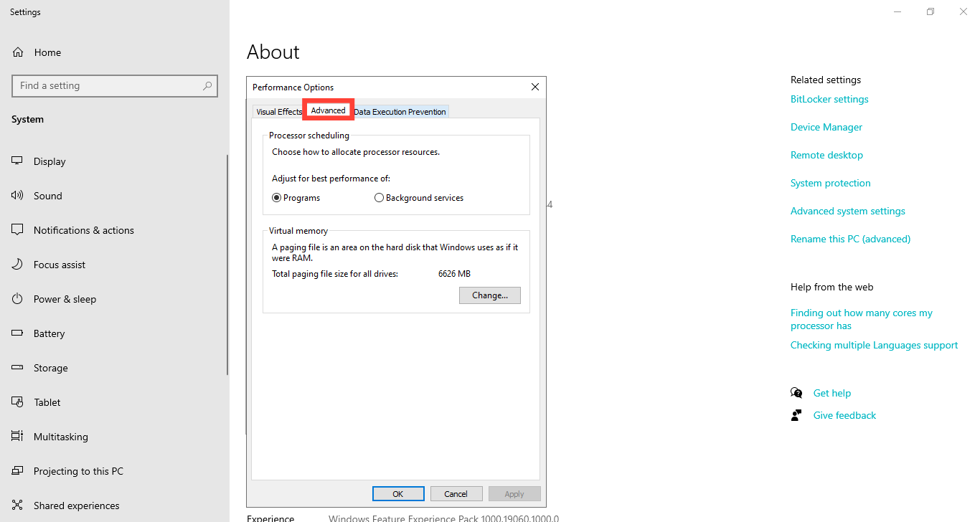Enable Background services scheduling
Screen dimensions: 980x522
[x=379, y=197]
